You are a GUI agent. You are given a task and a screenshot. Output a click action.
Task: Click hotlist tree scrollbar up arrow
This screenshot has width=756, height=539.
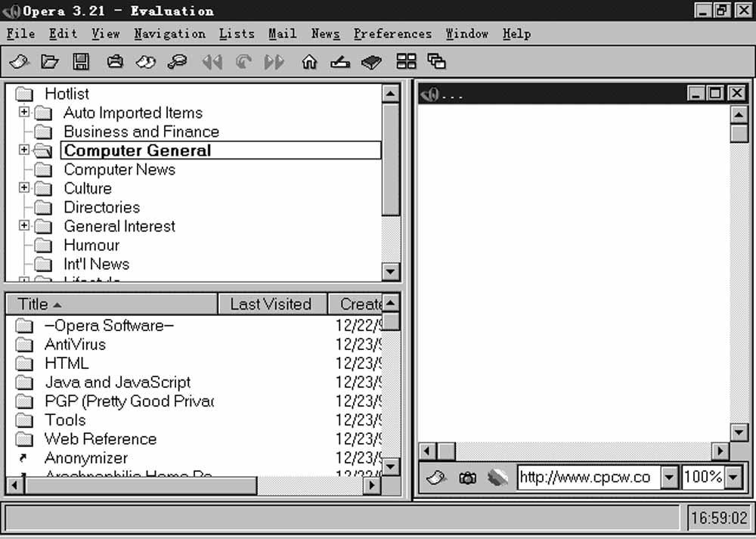click(x=391, y=93)
